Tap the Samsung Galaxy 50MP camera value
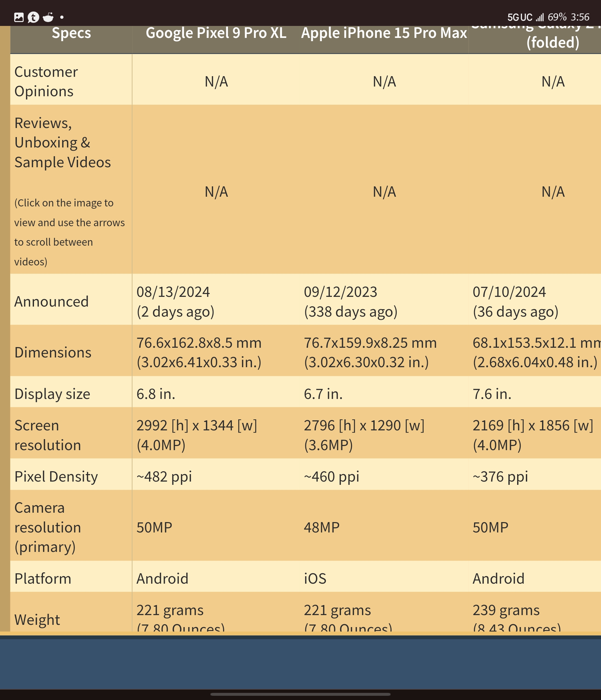 [x=491, y=527]
